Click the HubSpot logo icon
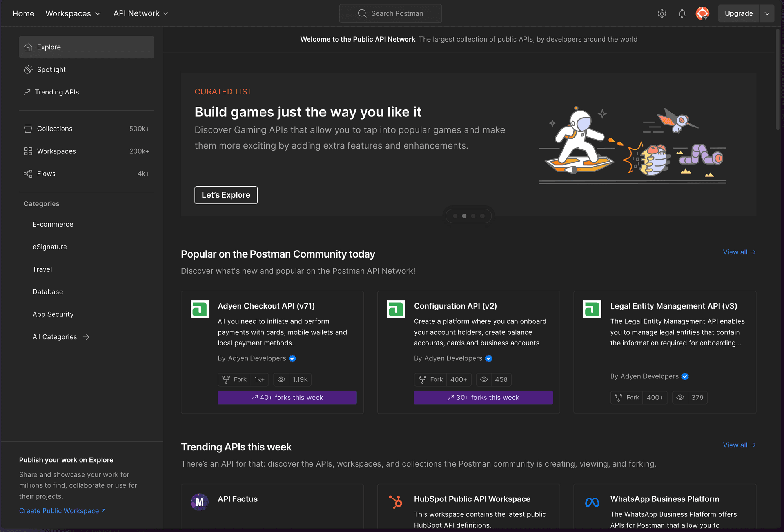 coord(396,502)
